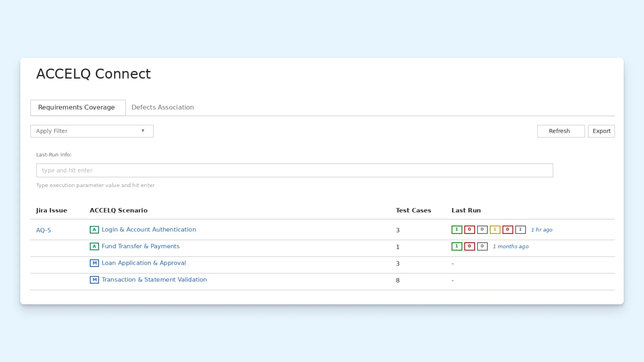Click the A icon beside Login & Account Authentication
The image size is (644, 362).
click(x=94, y=230)
